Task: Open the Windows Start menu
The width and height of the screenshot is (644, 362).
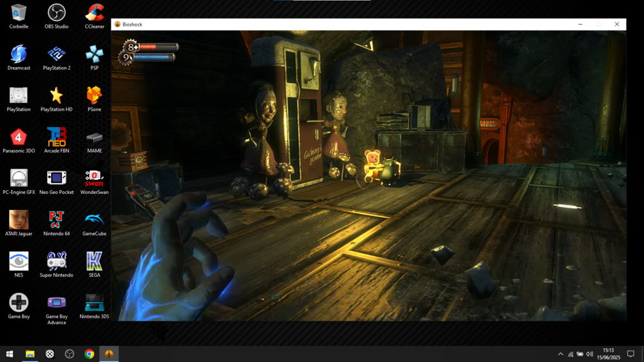Action: (x=10, y=354)
